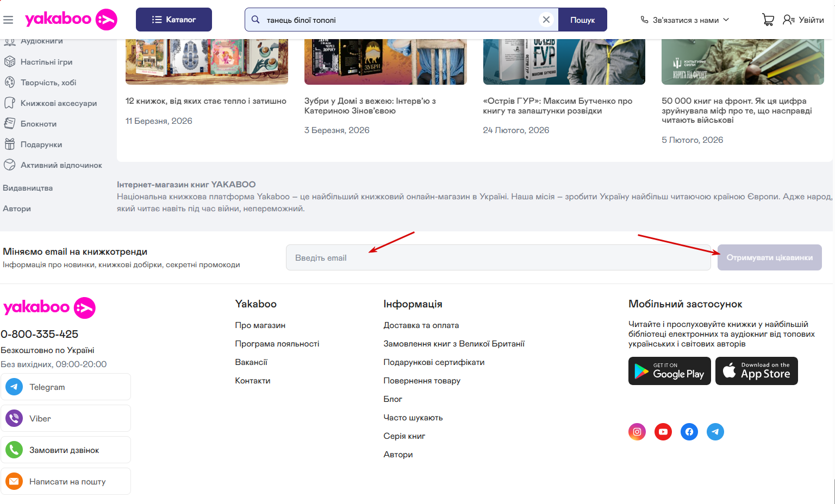This screenshot has height=504, width=835.
Task: Click thumbnail of Зубри article
Action: (x=385, y=61)
